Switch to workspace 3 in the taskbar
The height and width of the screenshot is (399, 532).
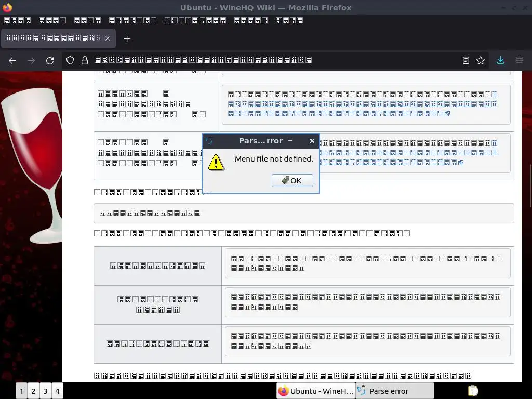coord(45,391)
